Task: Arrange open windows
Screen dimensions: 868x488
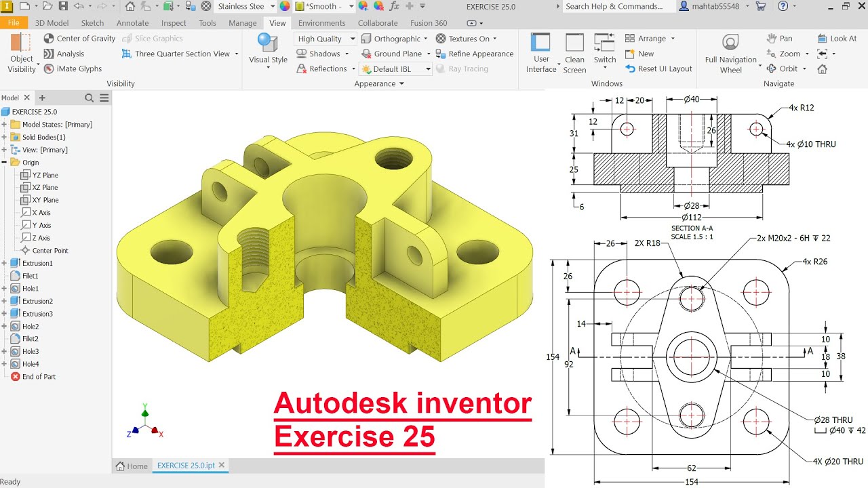Action: click(649, 39)
